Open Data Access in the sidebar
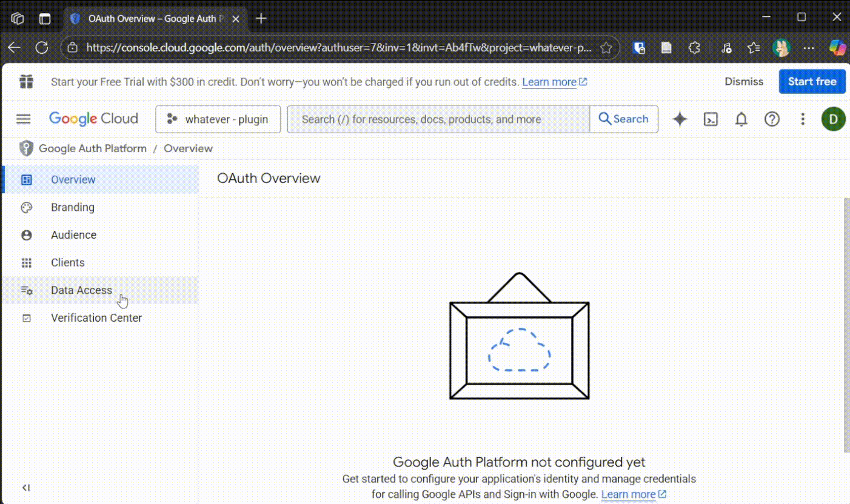 [x=100, y=290]
